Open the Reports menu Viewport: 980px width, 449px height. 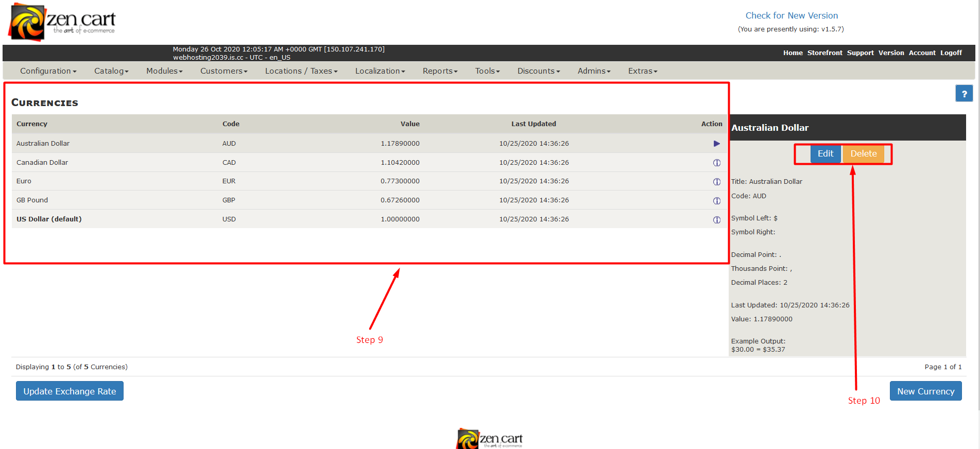[x=440, y=71]
